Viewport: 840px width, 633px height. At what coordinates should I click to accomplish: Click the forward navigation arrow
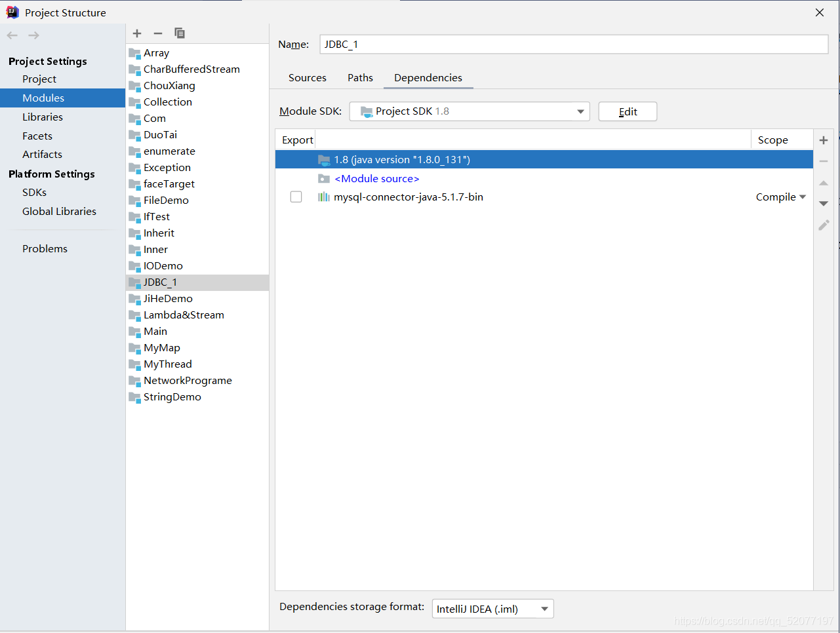tap(34, 35)
